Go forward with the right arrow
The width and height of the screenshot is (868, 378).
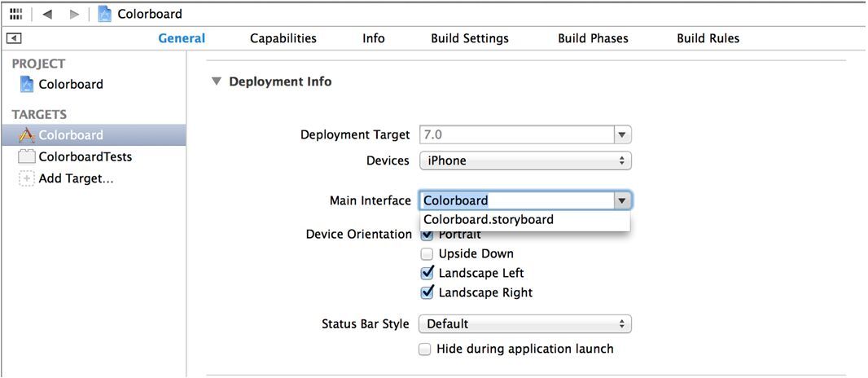[74, 15]
